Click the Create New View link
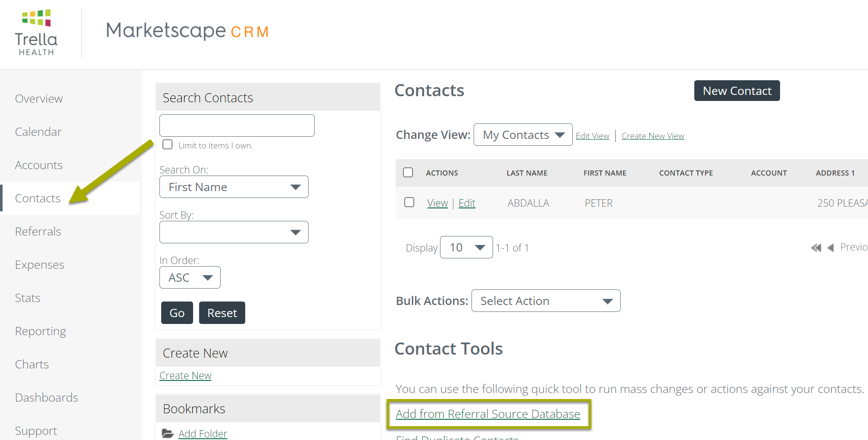The width and height of the screenshot is (868, 440). (x=653, y=136)
